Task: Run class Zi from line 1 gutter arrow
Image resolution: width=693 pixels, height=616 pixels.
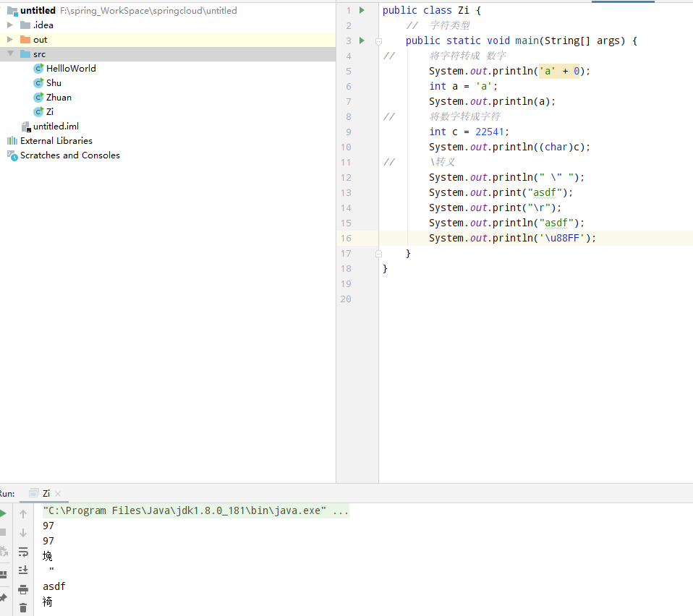Action: (x=362, y=10)
